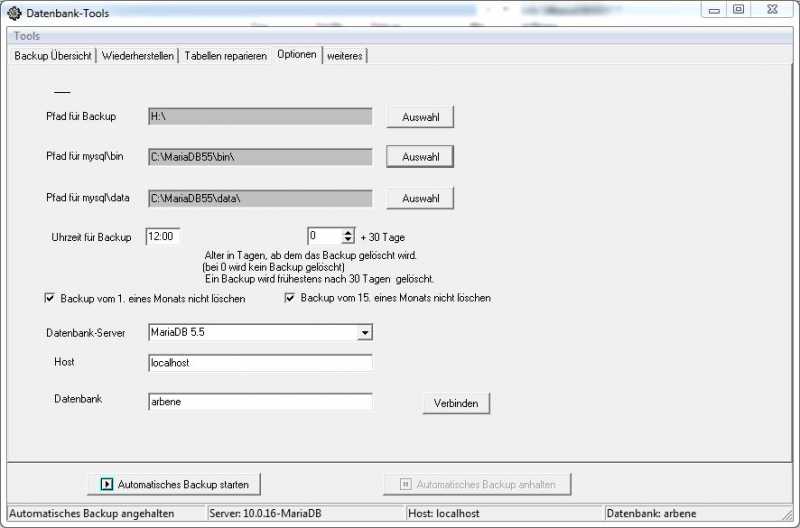Image resolution: width=800 pixels, height=528 pixels.
Task: Click play icon on Automatisches Backup starten
Action: 107,484
